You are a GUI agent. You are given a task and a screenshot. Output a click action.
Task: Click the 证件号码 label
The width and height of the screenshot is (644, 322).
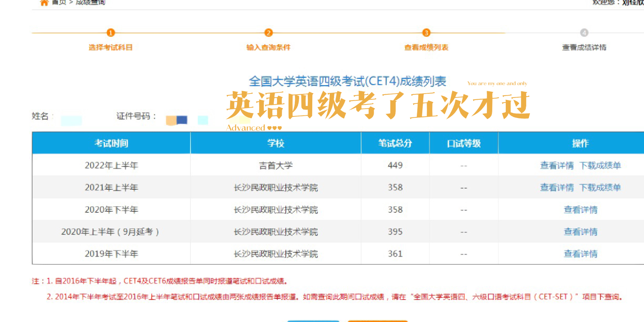[x=136, y=116]
